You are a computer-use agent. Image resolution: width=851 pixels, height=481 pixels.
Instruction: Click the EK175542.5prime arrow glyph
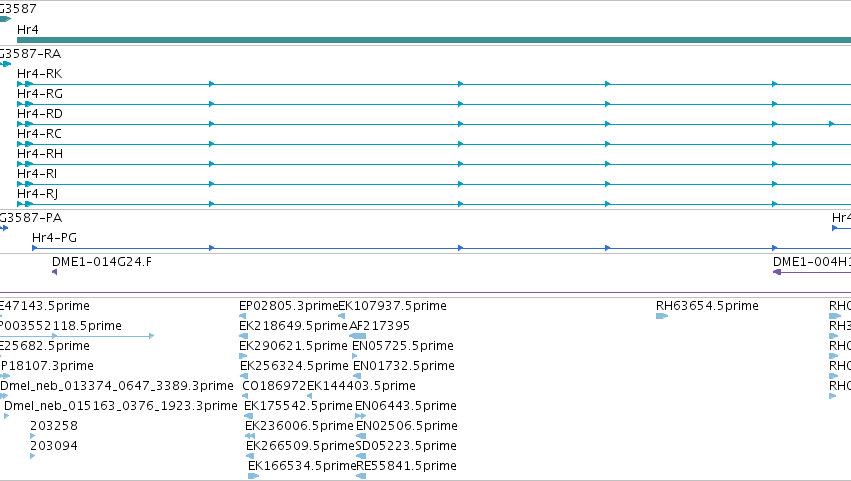(x=249, y=416)
